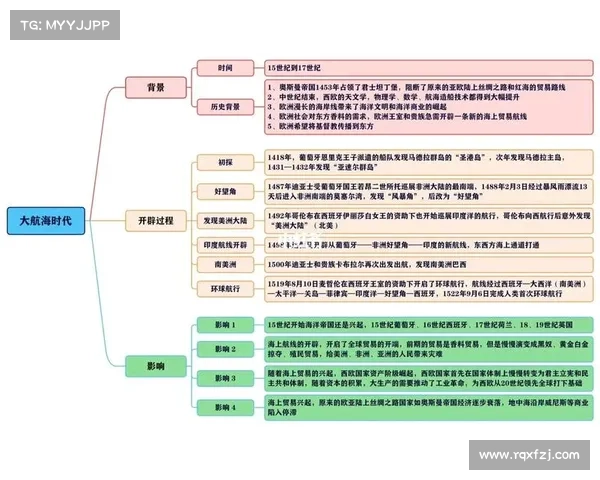Pick the 好望角 sub-node

click(225, 191)
